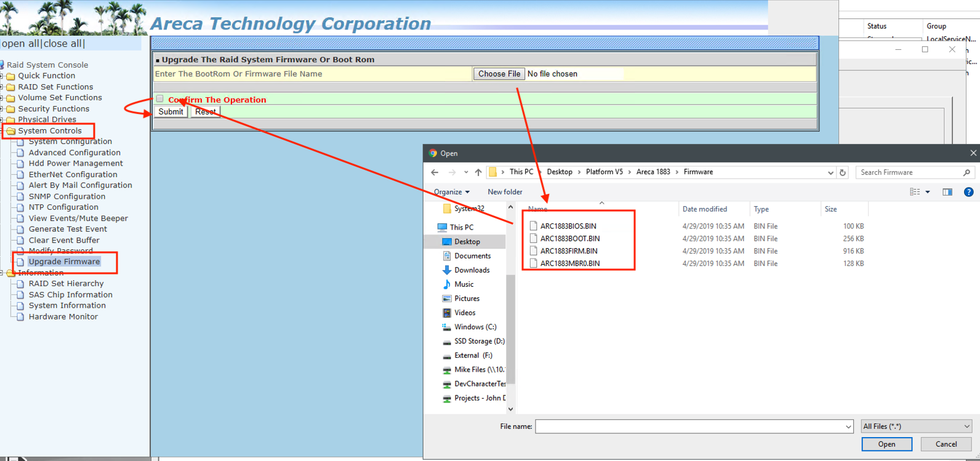The height and width of the screenshot is (461, 980).
Task: Select Music in navigation pane
Action: tap(464, 284)
